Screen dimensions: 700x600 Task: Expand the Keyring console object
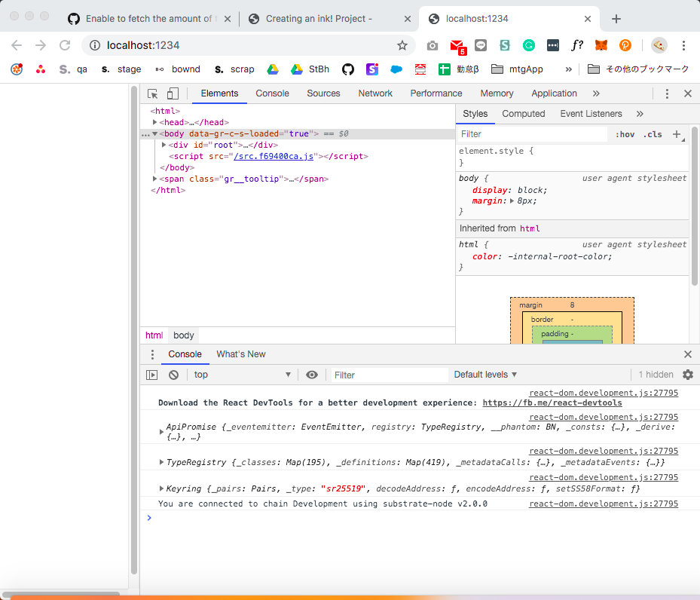(x=161, y=488)
